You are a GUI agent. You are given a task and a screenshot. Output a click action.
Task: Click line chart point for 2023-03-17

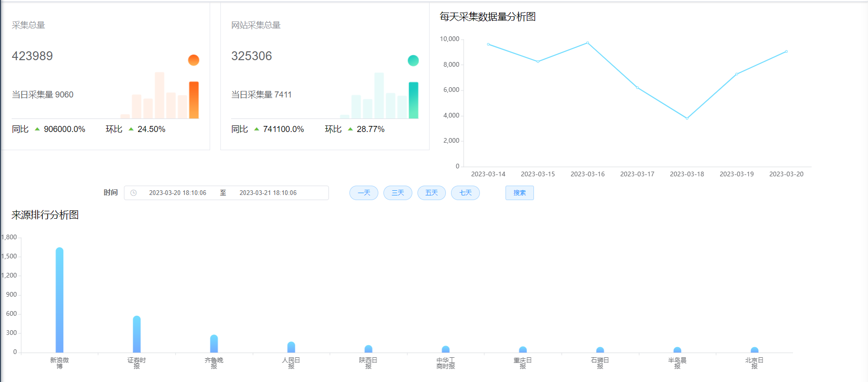pos(637,88)
